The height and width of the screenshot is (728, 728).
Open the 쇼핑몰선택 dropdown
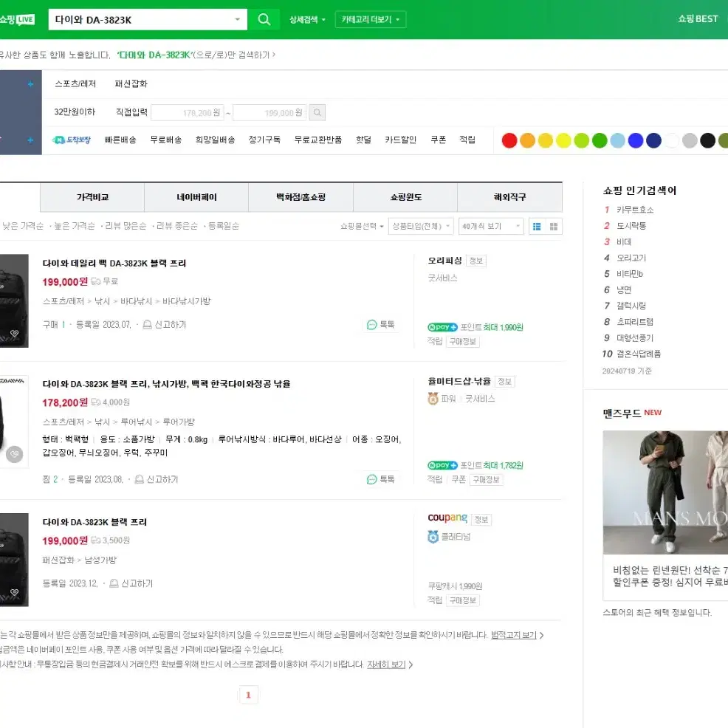[362, 227]
